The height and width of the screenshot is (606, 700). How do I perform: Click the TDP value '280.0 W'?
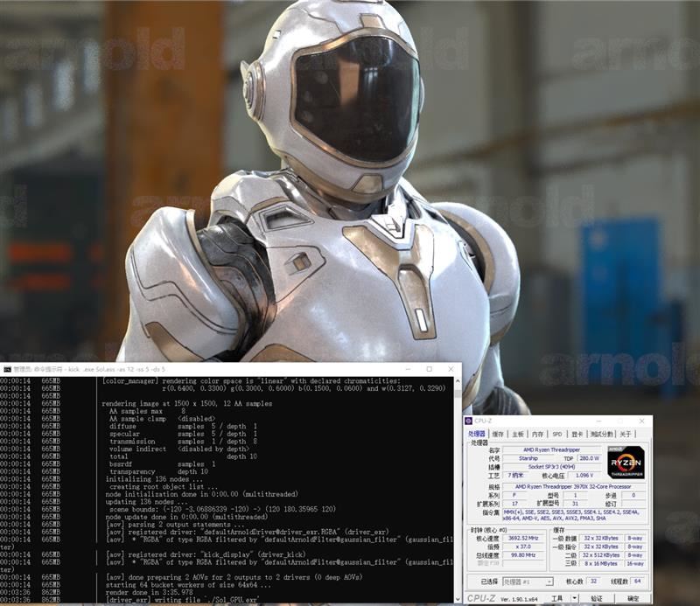[x=589, y=458]
